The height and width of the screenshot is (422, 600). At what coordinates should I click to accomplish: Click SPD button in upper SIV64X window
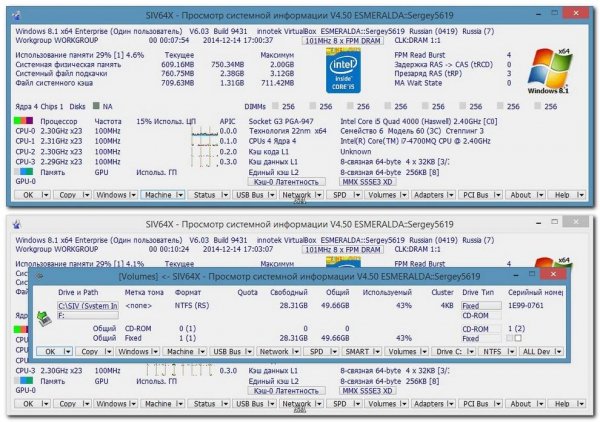(x=339, y=195)
